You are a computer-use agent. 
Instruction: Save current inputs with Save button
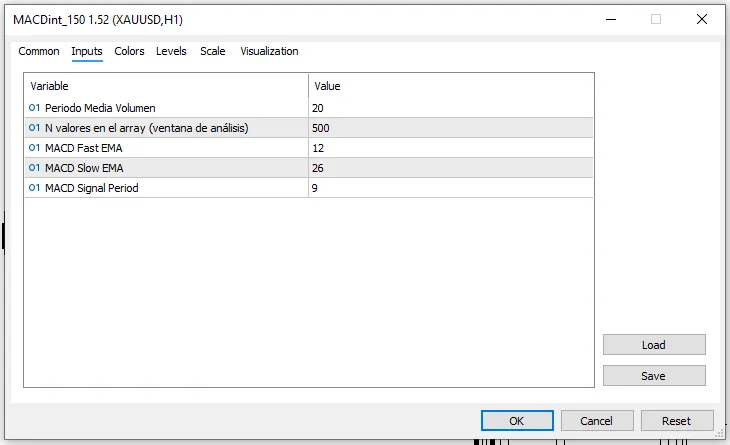pyautogui.click(x=654, y=376)
